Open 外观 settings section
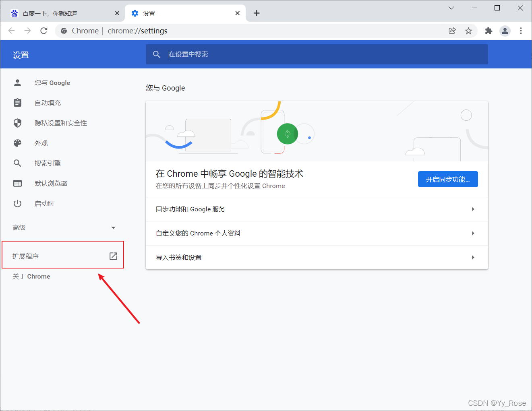Screen dimensions: 532x411 click(x=41, y=143)
